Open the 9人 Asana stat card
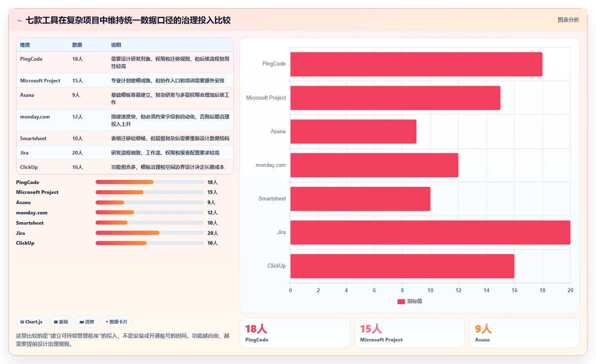 525,333
